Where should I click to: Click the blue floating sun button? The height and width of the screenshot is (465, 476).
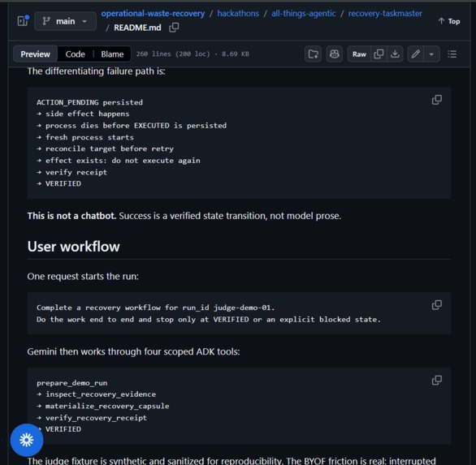pos(27,440)
